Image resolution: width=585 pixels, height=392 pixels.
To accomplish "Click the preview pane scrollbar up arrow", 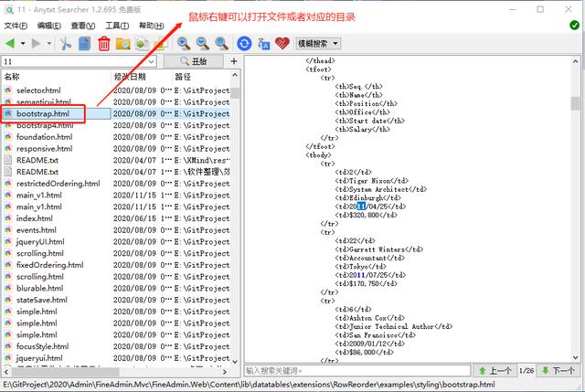I will [575, 61].
